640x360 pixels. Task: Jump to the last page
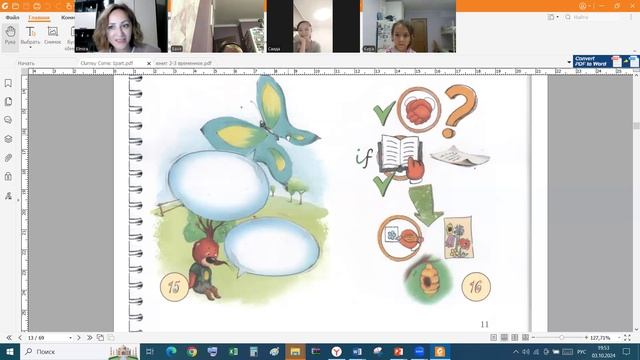[89, 338]
